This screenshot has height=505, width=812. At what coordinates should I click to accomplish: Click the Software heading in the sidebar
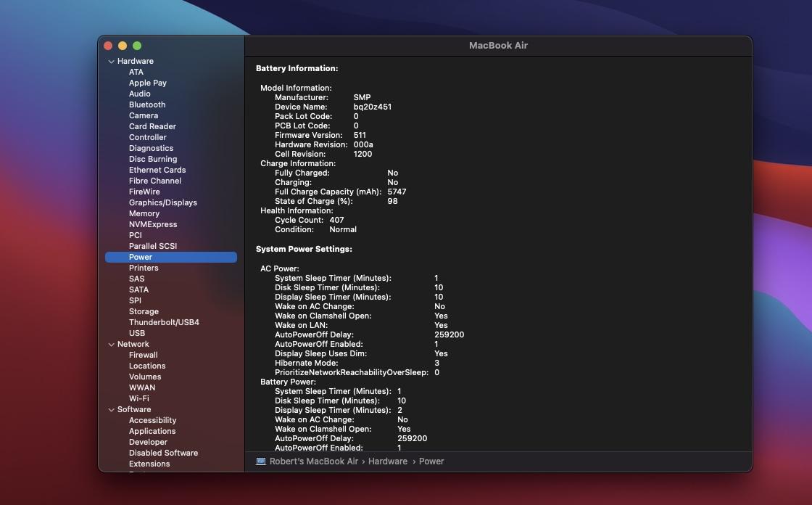tap(134, 410)
